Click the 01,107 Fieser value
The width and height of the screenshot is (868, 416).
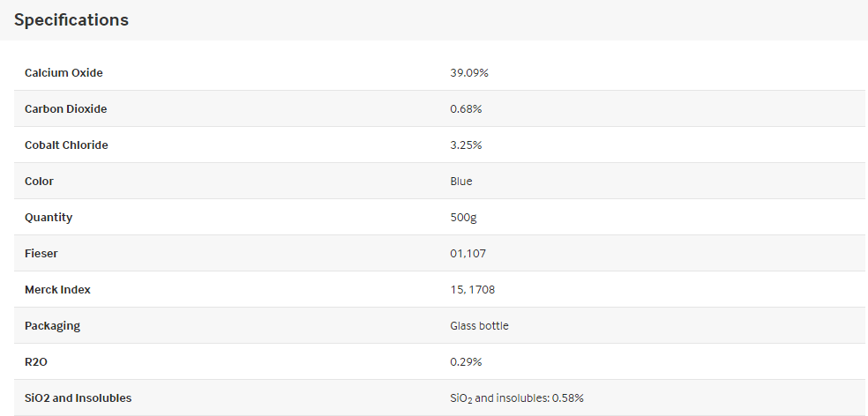[x=468, y=253]
